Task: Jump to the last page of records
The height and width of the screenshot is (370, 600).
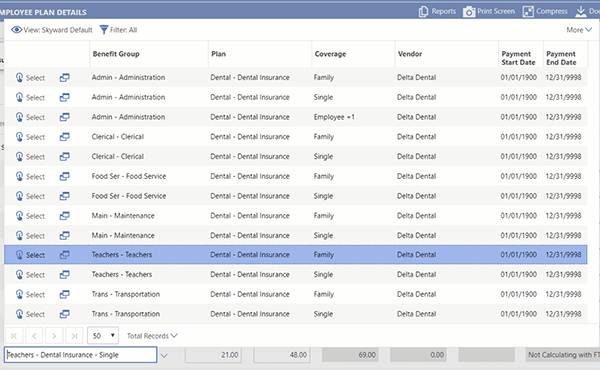Action: [x=74, y=336]
